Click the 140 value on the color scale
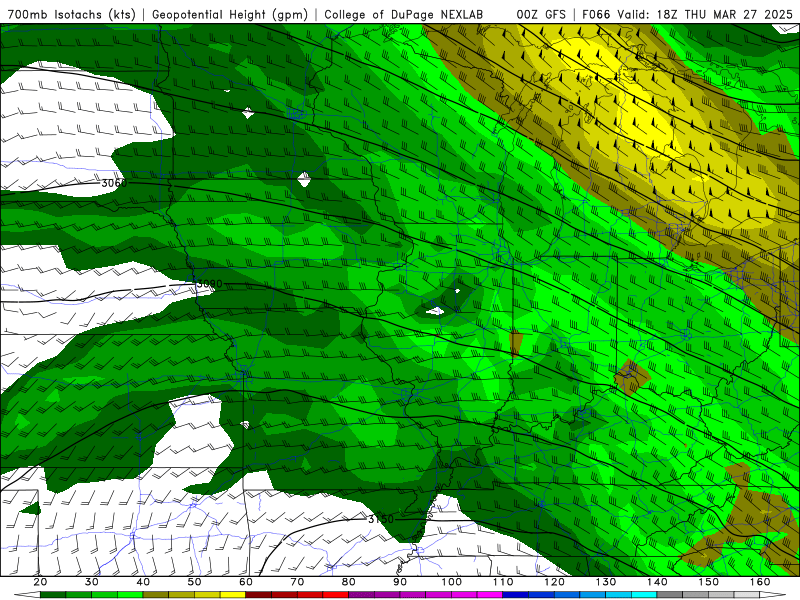The height and width of the screenshot is (600, 800). pos(657,582)
